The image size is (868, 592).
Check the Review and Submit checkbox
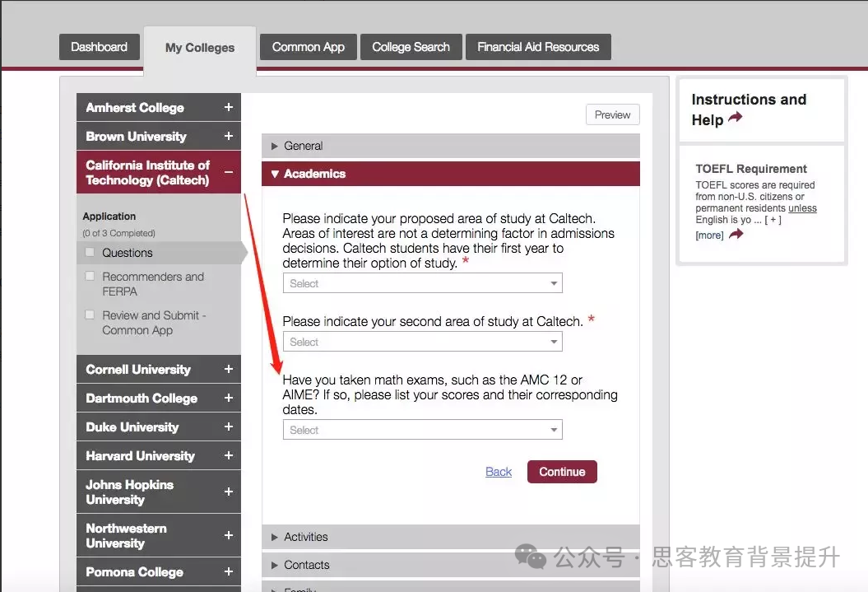[x=91, y=315]
